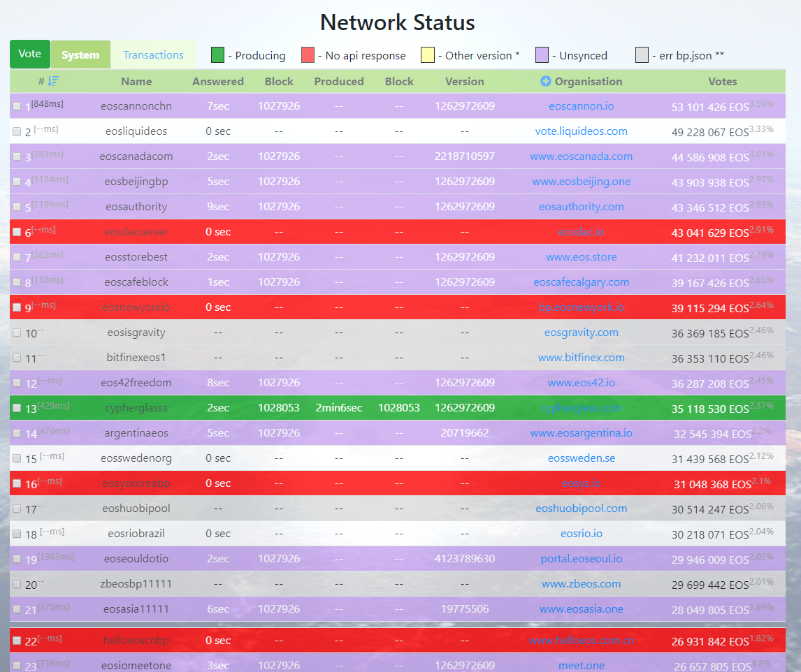Visit vote.liquideos.com
This screenshot has width=801, height=672.
click(x=582, y=131)
